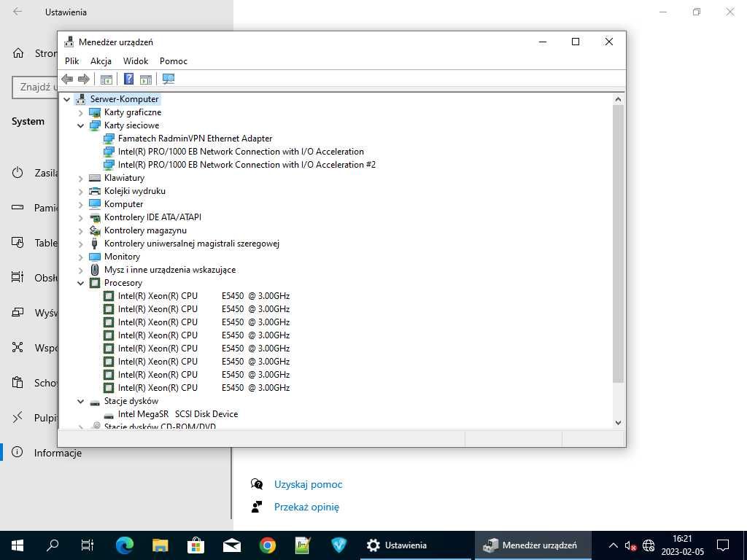Select Intel MegaSR SCSI Disk Device

178,414
